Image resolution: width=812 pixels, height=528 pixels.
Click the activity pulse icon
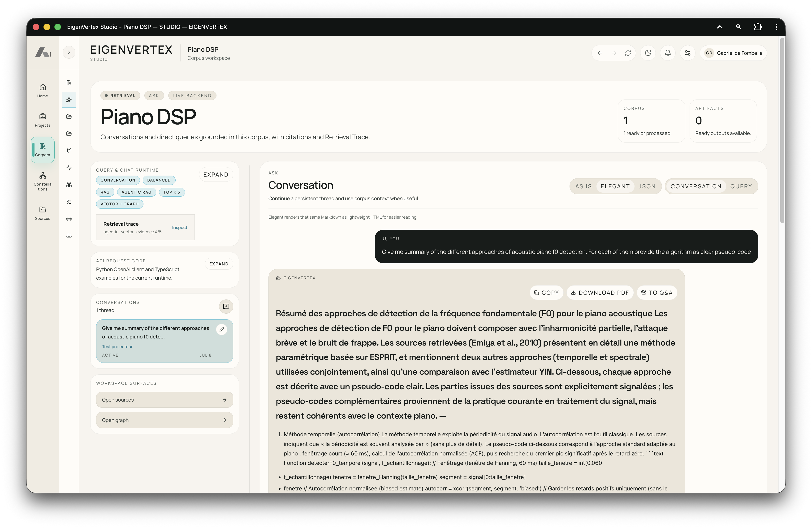point(69,168)
